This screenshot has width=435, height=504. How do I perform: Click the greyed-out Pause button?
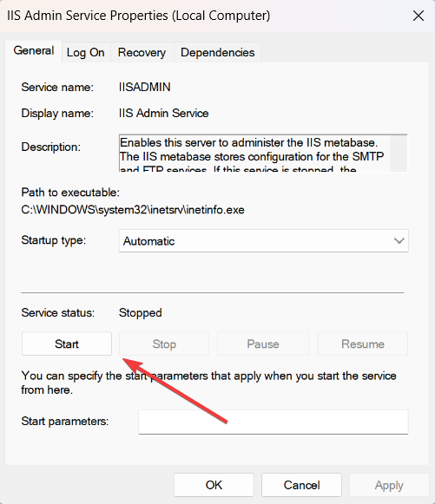click(x=263, y=344)
